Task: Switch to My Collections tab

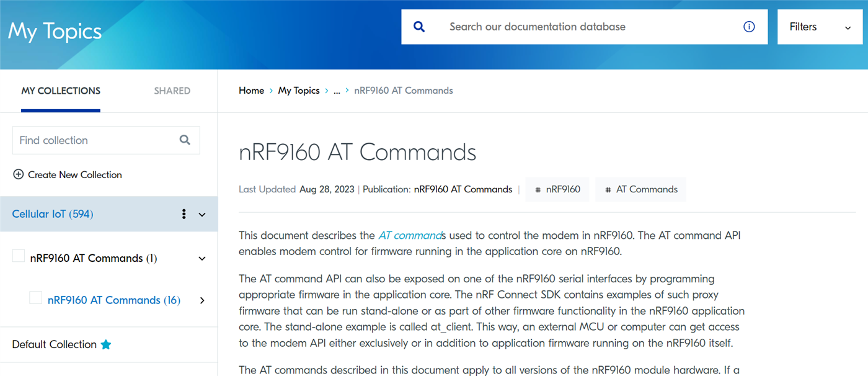Action: (61, 91)
